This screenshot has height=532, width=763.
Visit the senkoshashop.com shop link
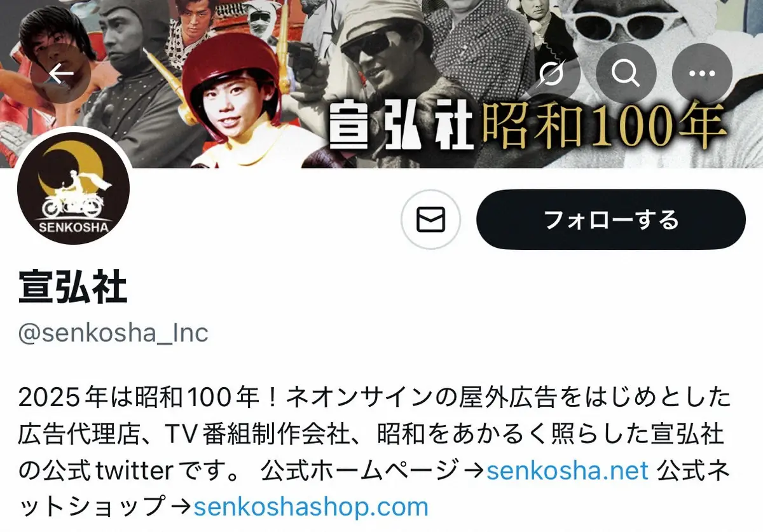tap(311, 507)
